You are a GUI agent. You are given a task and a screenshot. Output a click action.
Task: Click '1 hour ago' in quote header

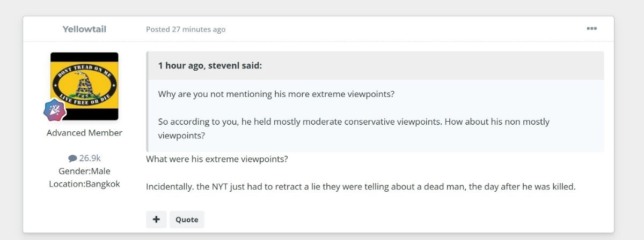pyautogui.click(x=179, y=66)
